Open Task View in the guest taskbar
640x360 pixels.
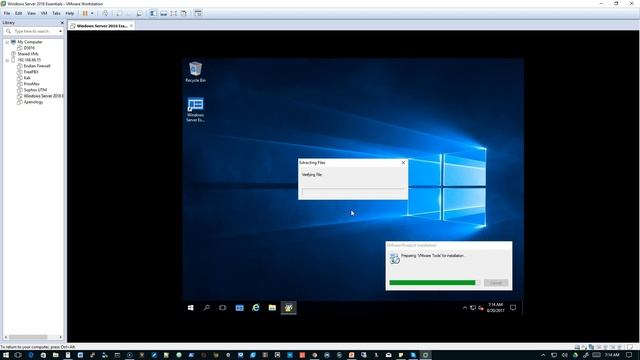tap(222, 308)
